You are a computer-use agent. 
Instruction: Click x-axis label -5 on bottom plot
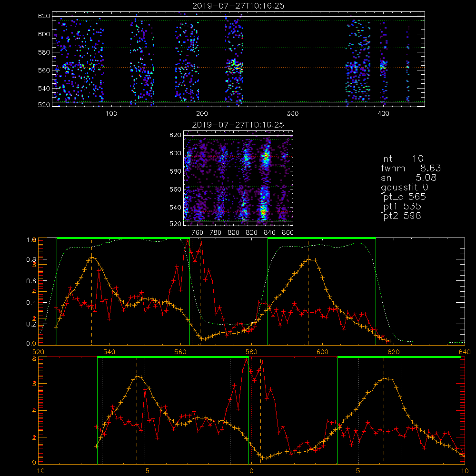(x=145, y=471)
